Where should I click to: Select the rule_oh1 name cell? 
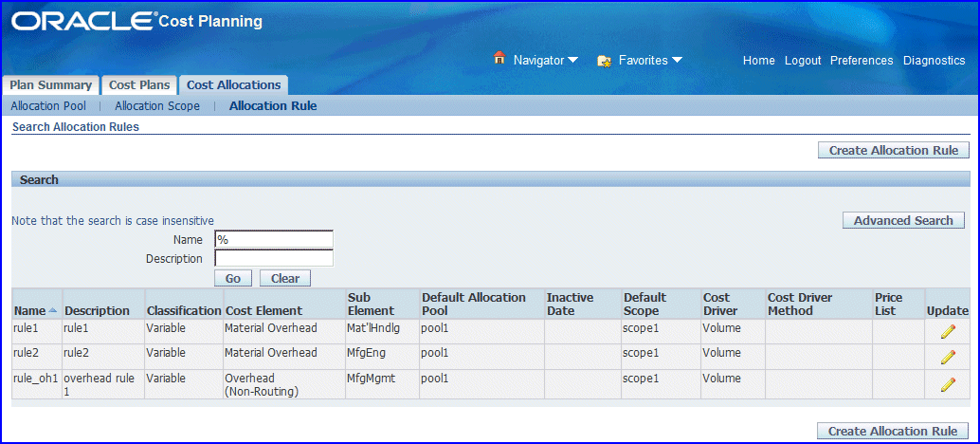[37, 384]
